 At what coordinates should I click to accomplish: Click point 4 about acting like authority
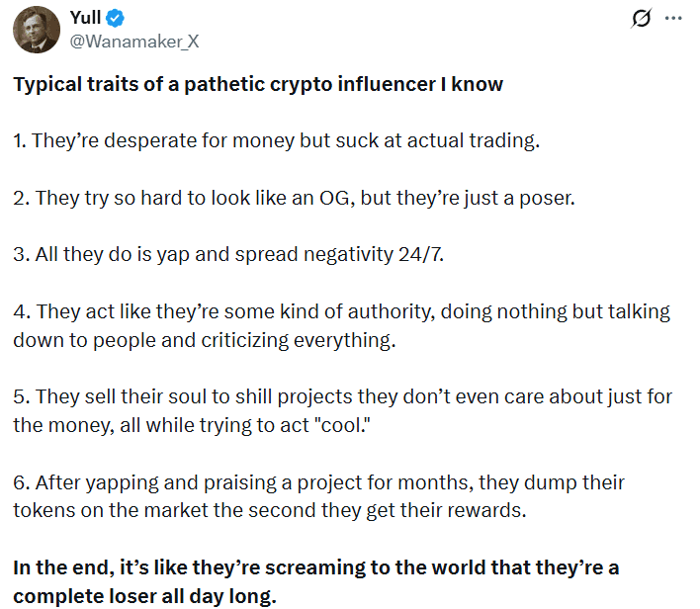pos(341,325)
